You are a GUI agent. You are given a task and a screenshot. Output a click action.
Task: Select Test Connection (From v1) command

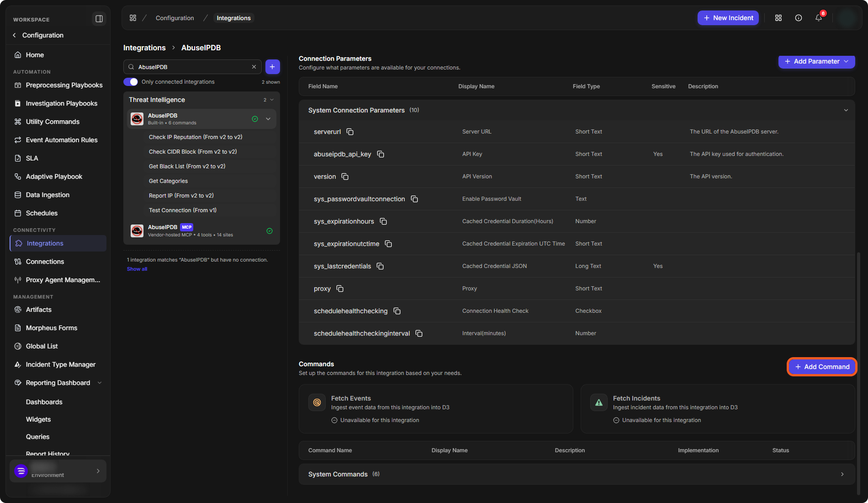click(x=183, y=210)
